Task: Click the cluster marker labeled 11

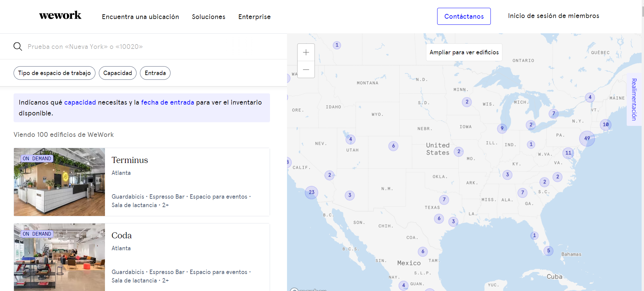Action: 568,153
